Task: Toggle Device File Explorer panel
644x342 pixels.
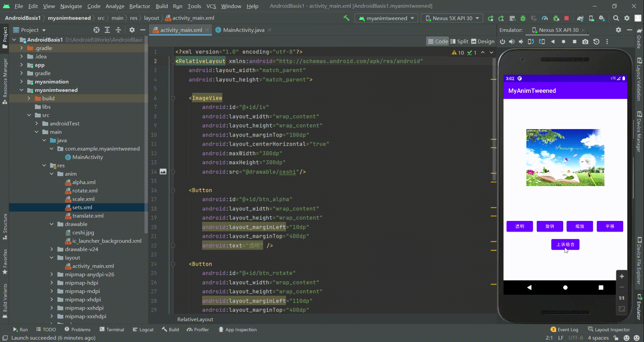Action: [639, 260]
